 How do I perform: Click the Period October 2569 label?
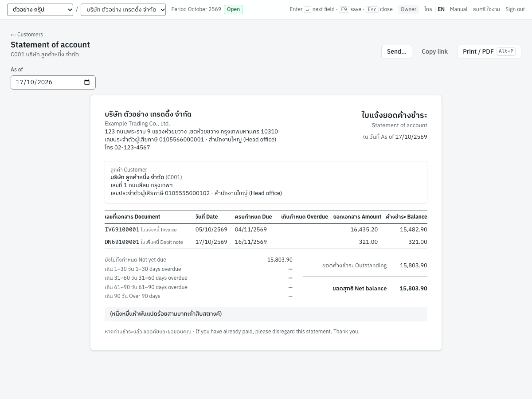coord(196,9)
